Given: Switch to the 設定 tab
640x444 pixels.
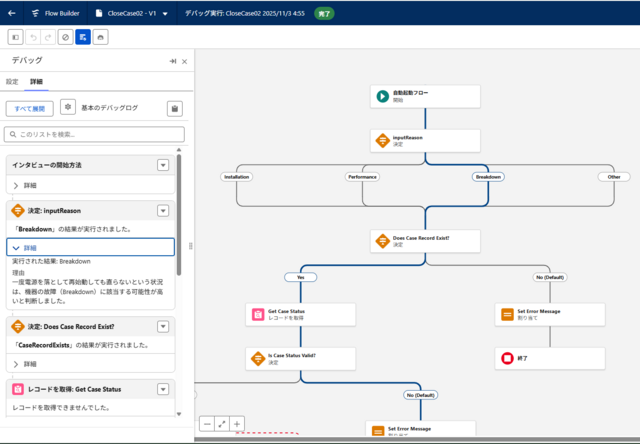Looking at the screenshot, I should [12, 81].
